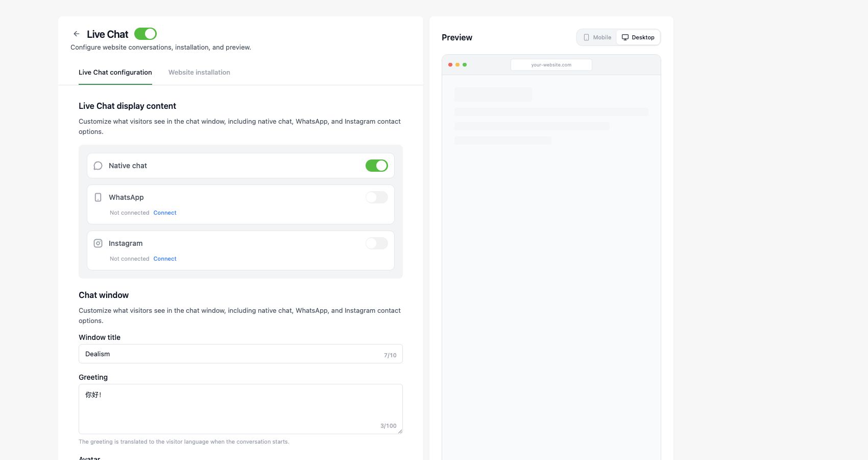
Task: Click Connect link under WhatsApp
Action: click(x=165, y=213)
